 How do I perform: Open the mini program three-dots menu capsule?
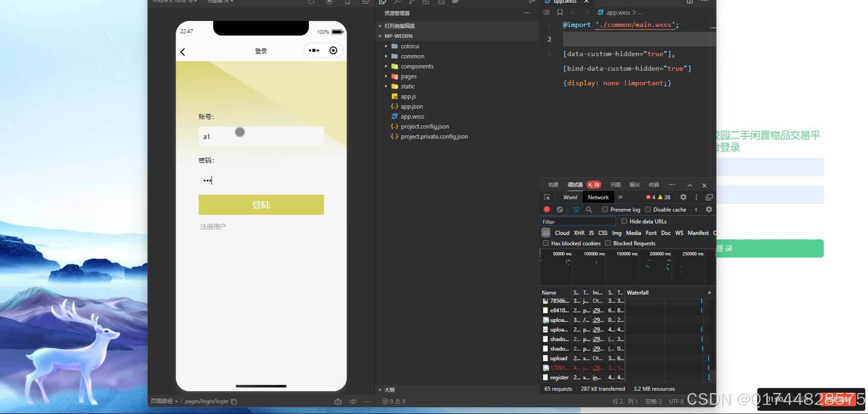coord(314,51)
